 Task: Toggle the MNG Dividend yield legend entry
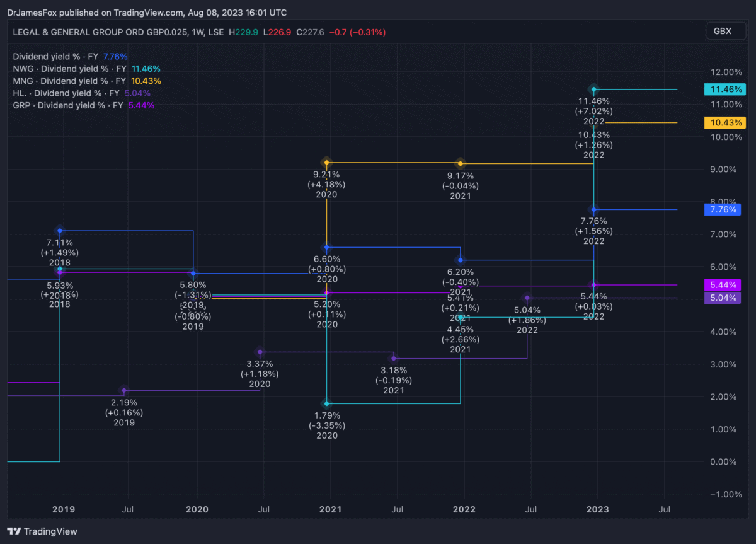[x=70, y=81]
